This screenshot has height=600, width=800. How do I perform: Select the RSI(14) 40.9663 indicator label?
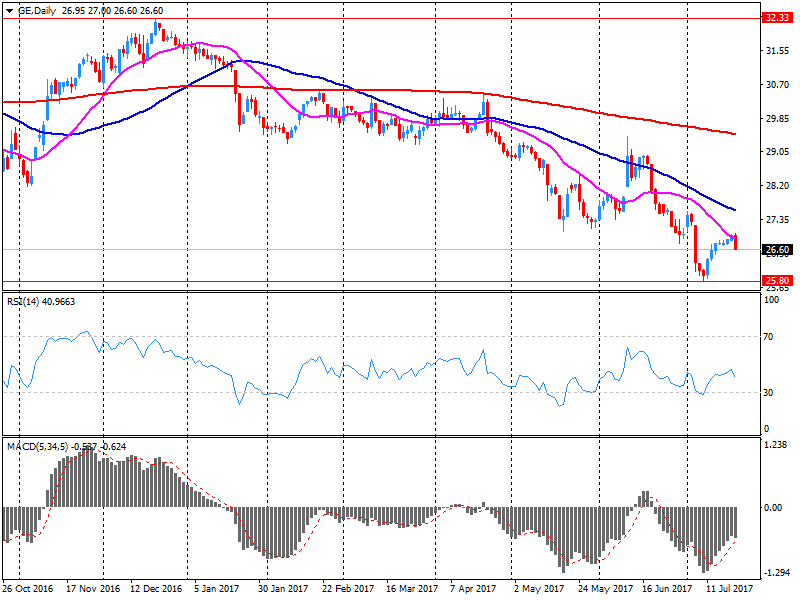pyautogui.click(x=41, y=302)
